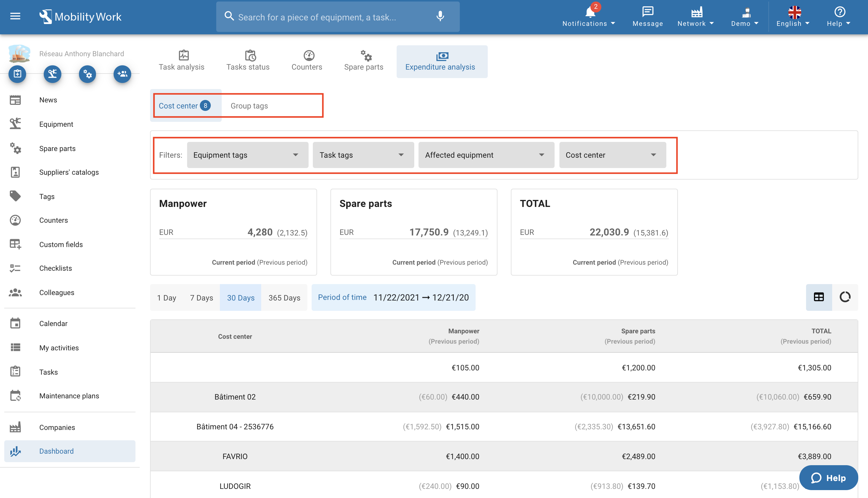Expand the top-bar Help dropdown arrow
Screen dimensions: 868x498
(848, 23)
